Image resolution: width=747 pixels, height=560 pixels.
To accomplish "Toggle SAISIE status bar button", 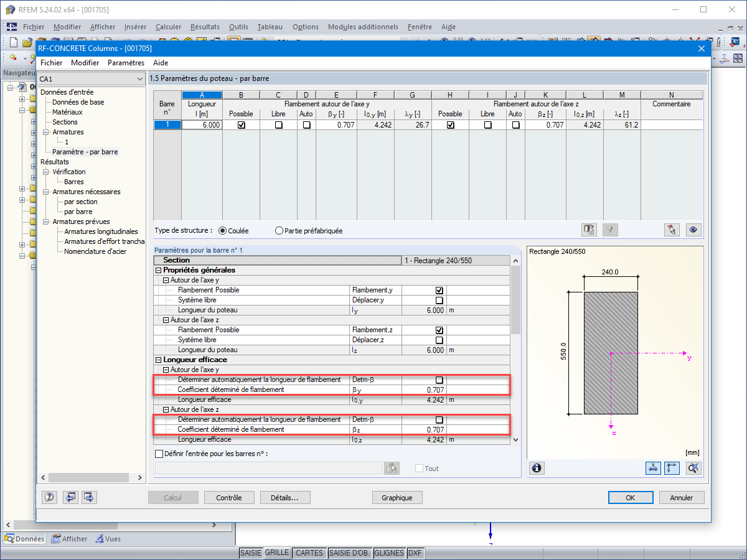I will (251, 553).
